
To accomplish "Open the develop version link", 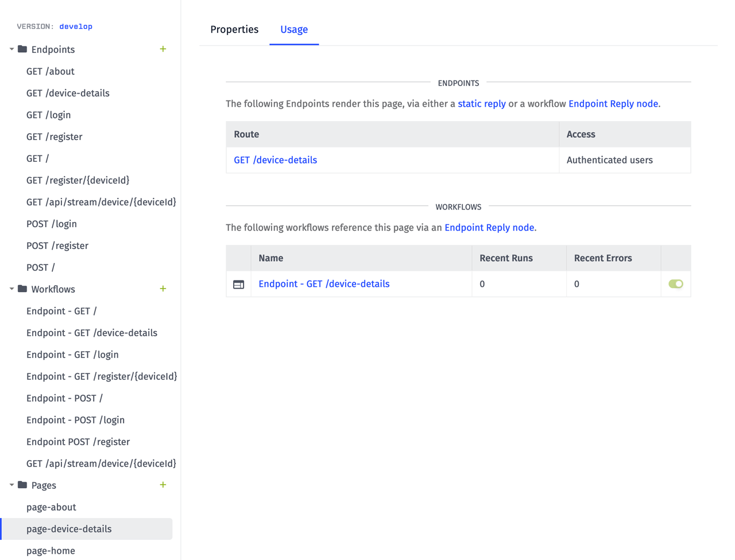I will [x=76, y=26].
